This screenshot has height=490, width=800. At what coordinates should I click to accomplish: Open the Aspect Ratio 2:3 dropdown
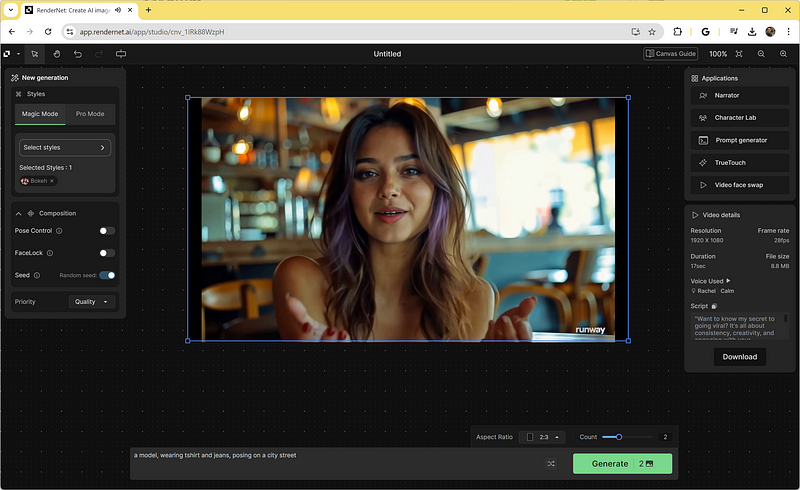[x=542, y=437]
